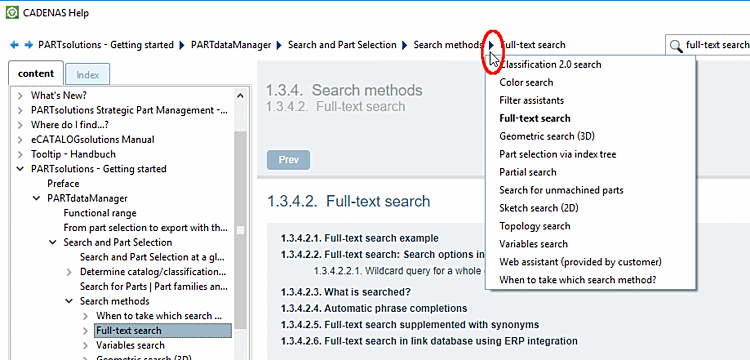Collapse the Search methods tree node
Screen dimensions: 750x360
(x=69, y=301)
